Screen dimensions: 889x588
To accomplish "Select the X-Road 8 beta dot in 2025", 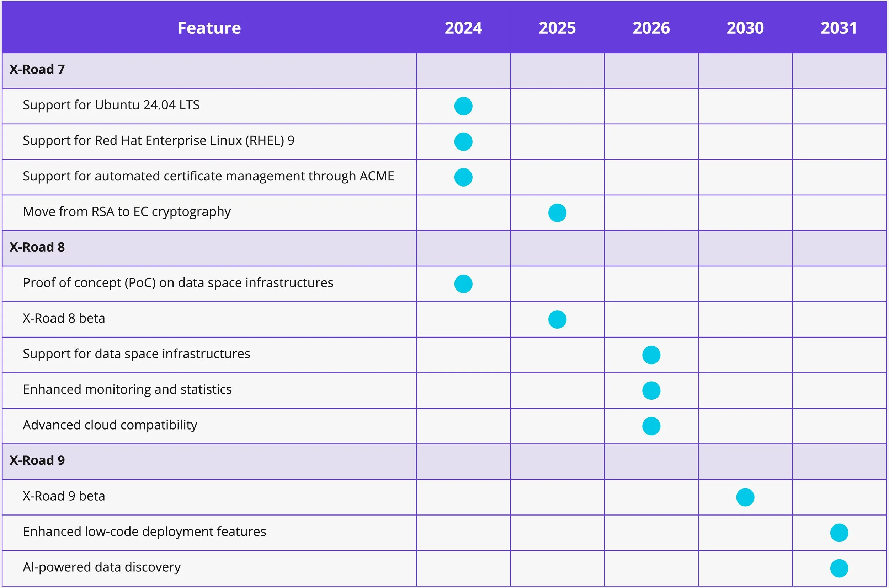I will pyautogui.click(x=557, y=319).
